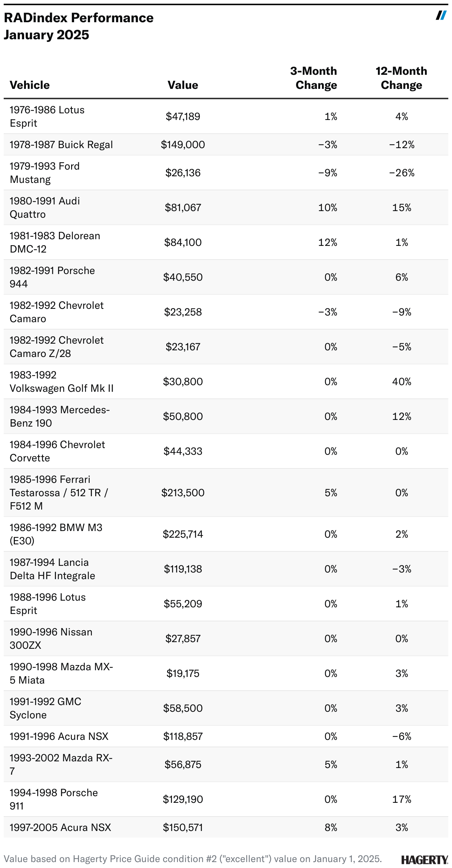Select the 1978-1987 Buick Regal row name
452x868 pixels.
point(61,145)
